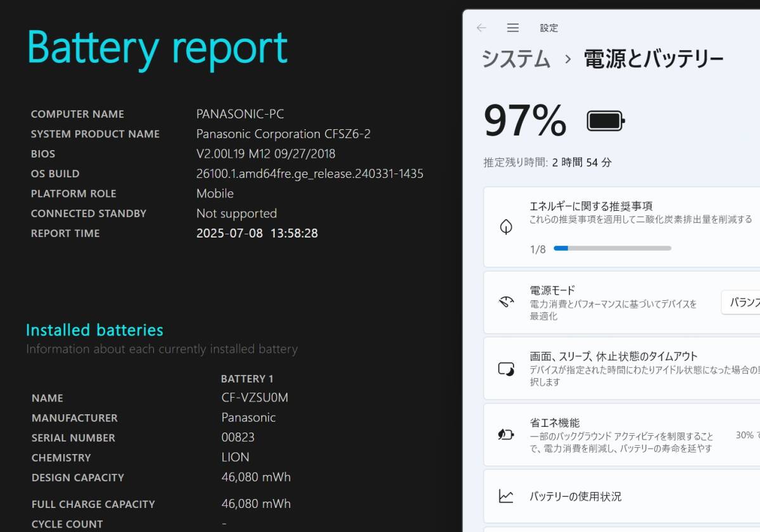Click the back arrow in Settings
Viewport: 760px width, 532px height.
(481, 28)
